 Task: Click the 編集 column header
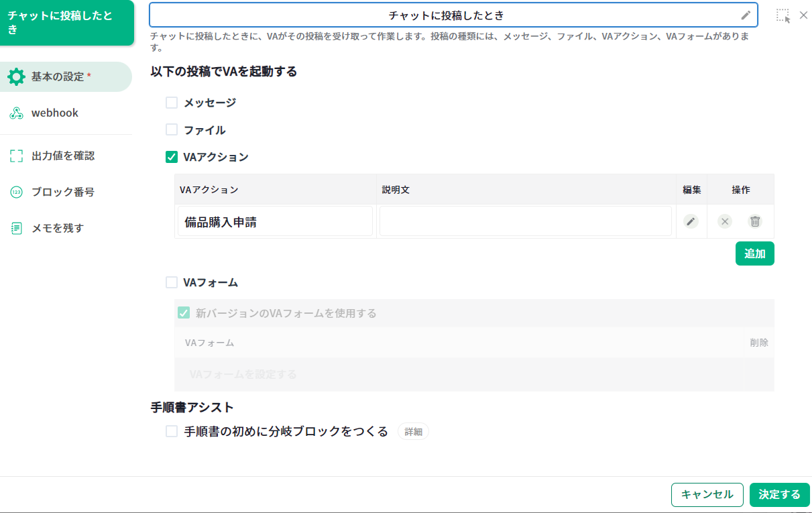(692, 190)
